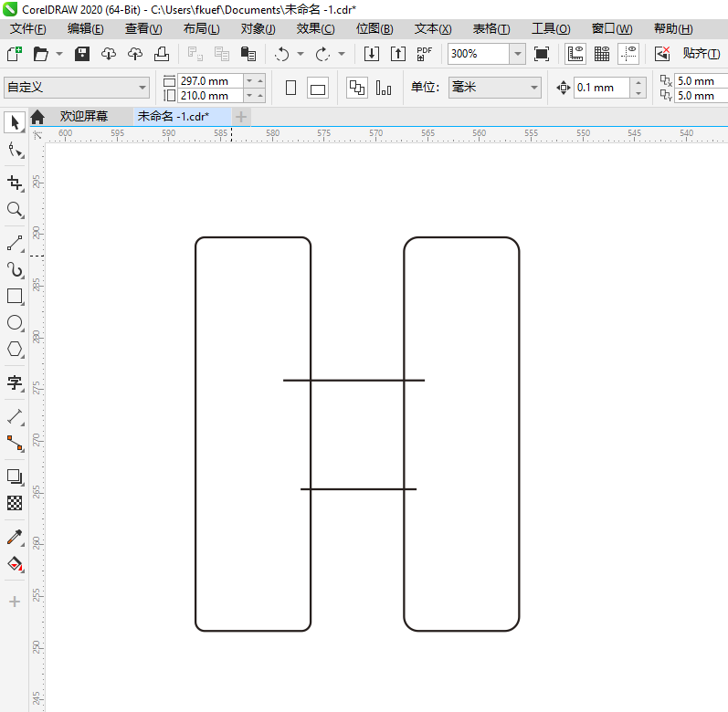Open the 贴齐 snap-to dropdown
Viewport: 728px width, 712px height.
[x=702, y=54]
